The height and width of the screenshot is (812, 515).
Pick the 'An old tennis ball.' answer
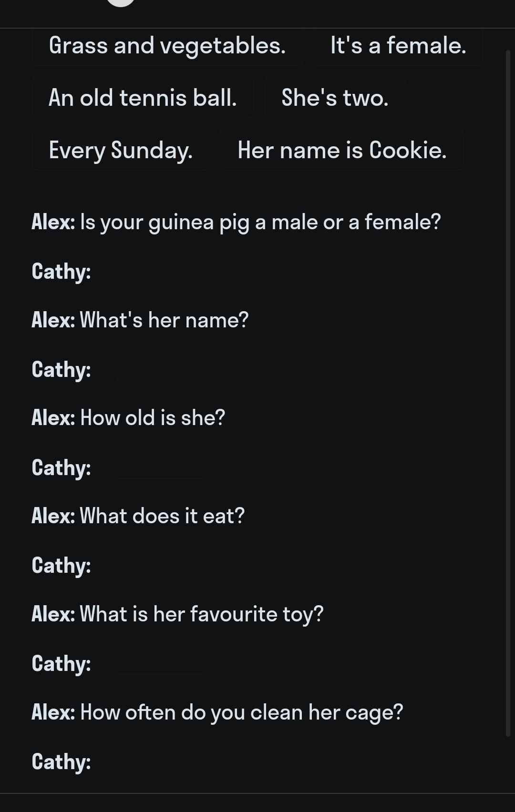tap(143, 98)
